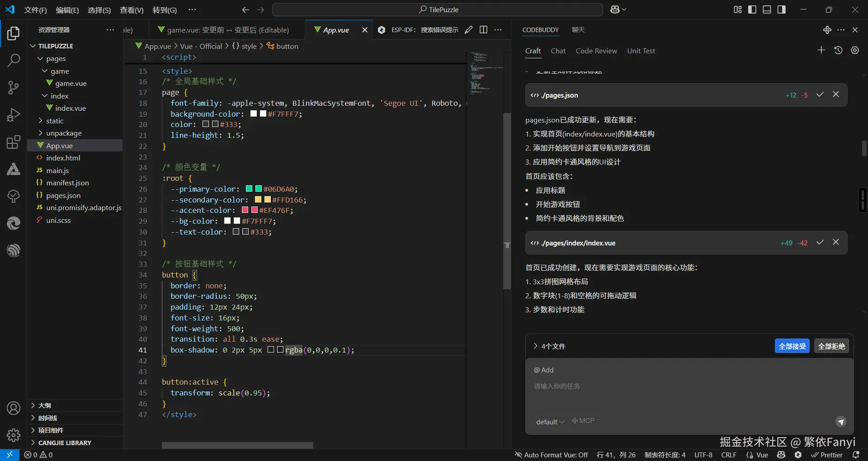Open the 编辑(E) menu
The width and height of the screenshot is (868, 461).
tap(67, 9)
